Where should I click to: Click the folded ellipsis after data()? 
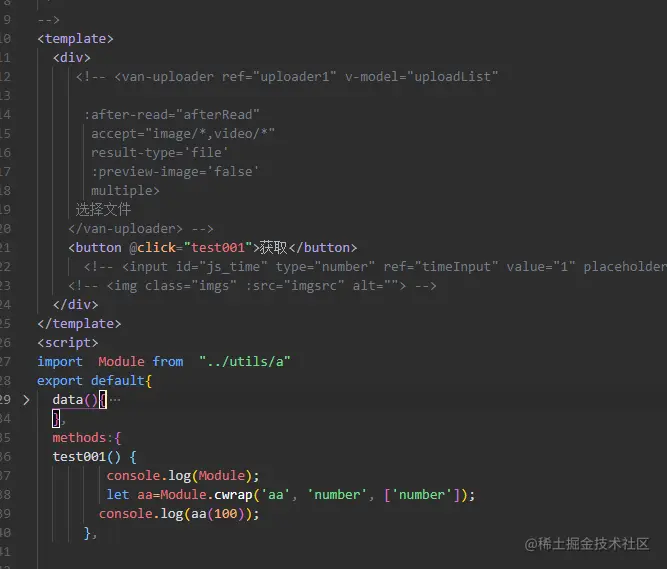115,400
